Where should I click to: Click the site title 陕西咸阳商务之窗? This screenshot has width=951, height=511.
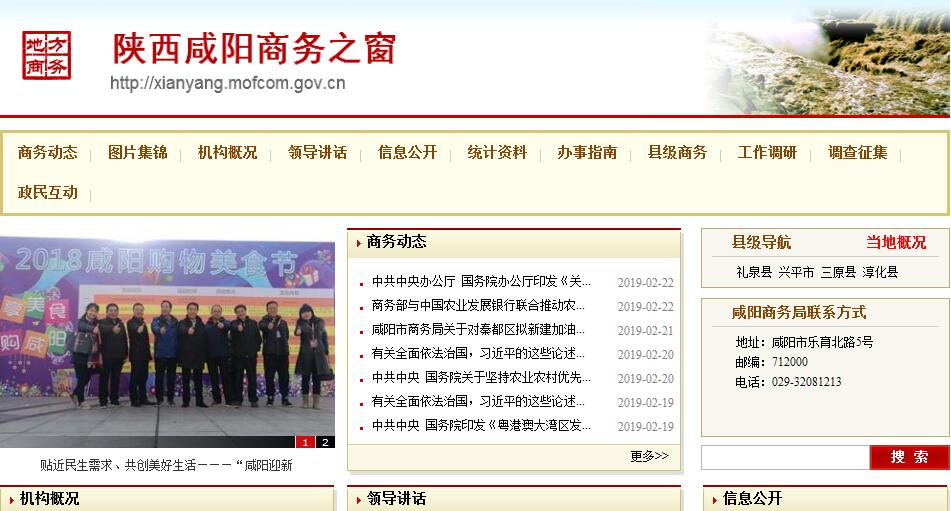(254, 48)
